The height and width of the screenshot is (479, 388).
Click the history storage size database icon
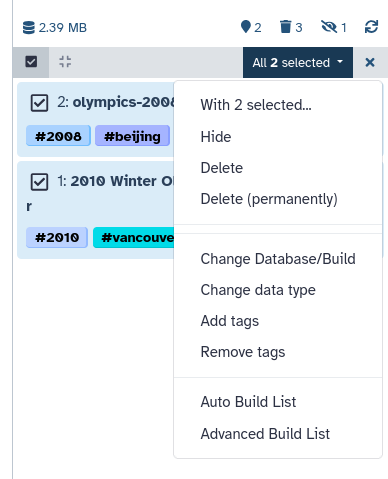[x=29, y=28]
